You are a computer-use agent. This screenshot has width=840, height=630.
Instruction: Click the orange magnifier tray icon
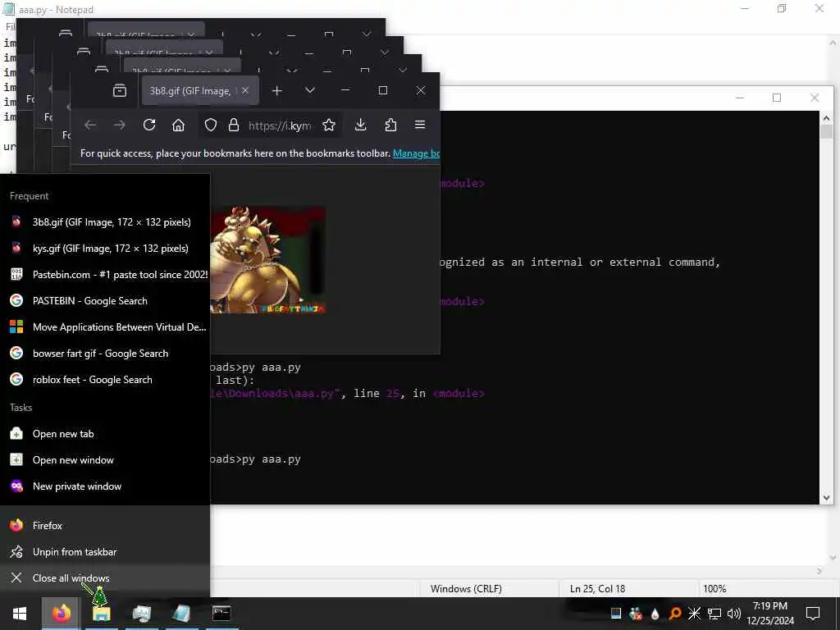(x=675, y=614)
